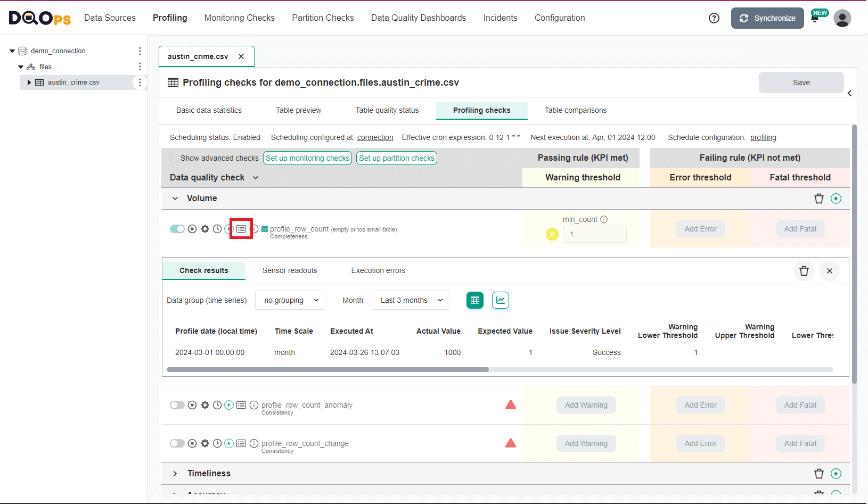Open settings for profile_row_count check

click(205, 229)
